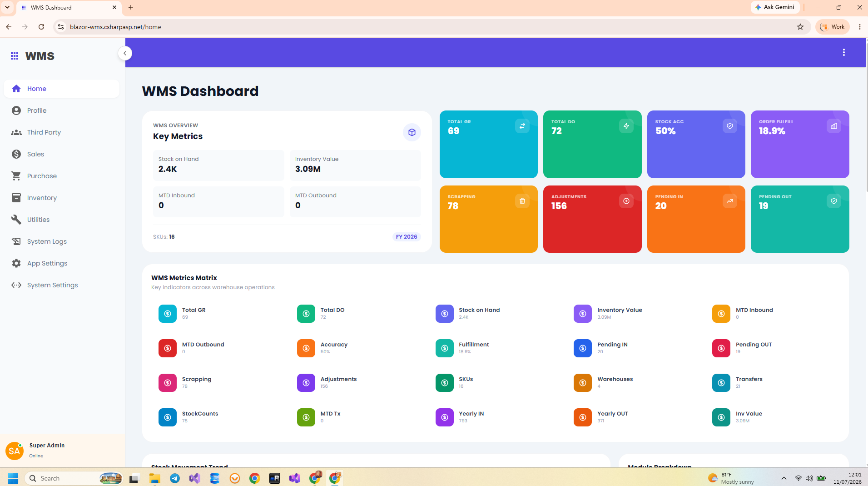Click the StockCounts matrix icon
868x486 pixels.
point(168,417)
